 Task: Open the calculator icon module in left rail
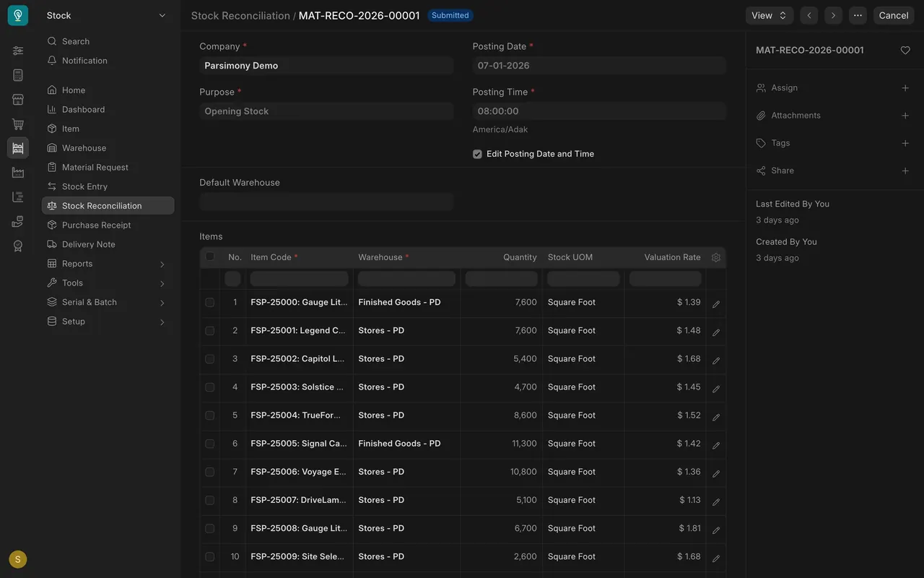pos(18,75)
